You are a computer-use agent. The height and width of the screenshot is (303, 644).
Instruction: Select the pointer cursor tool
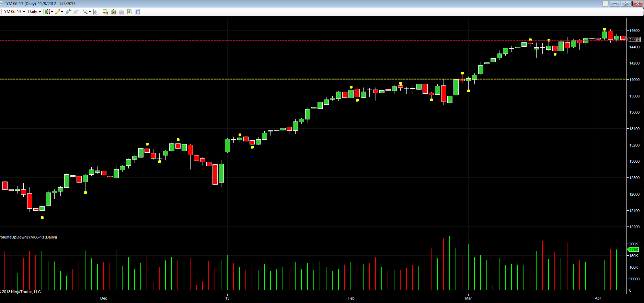pyautogui.click(x=85, y=12)
